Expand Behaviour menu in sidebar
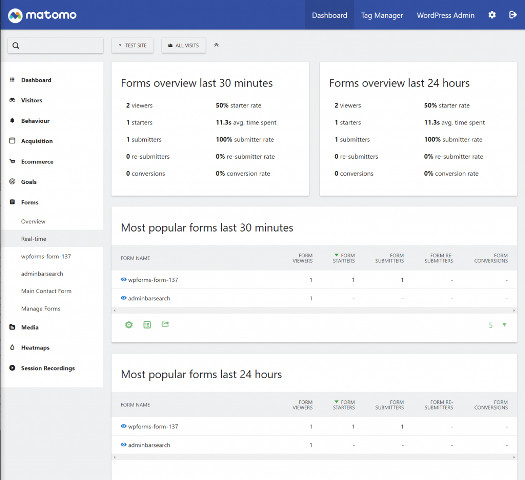This screenshot has height=480, width=525. [x=35, y=121]
